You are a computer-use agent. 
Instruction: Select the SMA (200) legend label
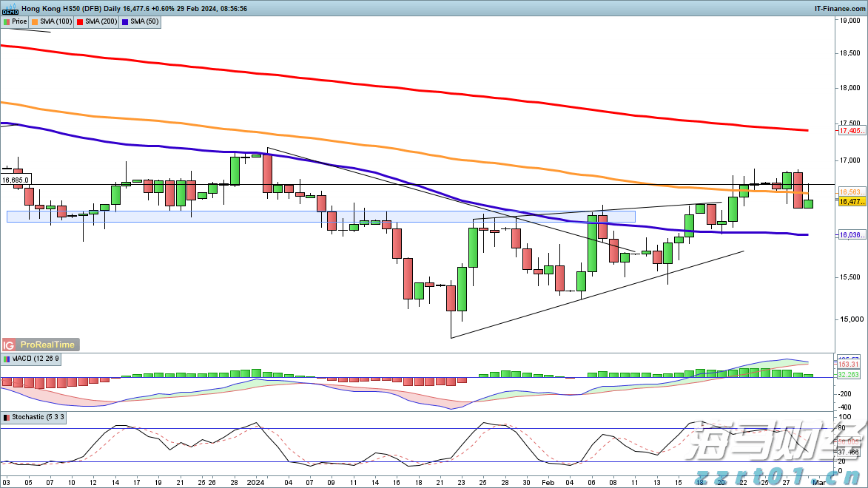tap(101, 22)
